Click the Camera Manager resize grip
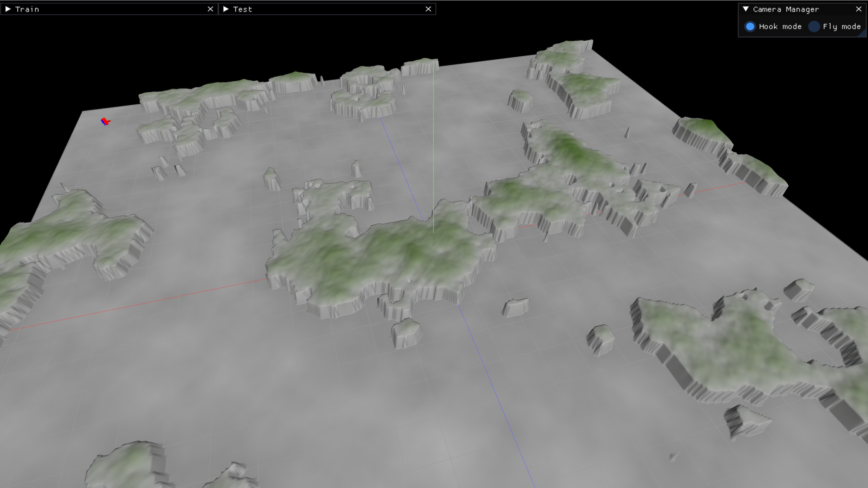The image size is (868, 488). (862, 33)
